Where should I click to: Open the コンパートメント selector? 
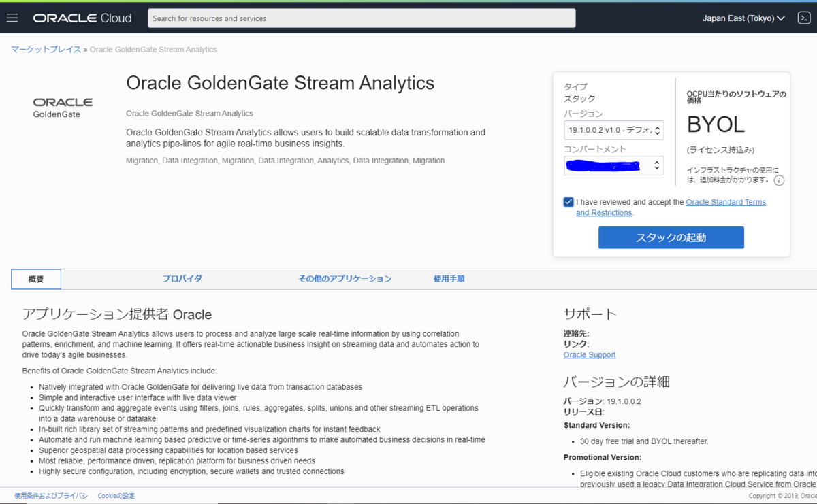click(613, 165)
